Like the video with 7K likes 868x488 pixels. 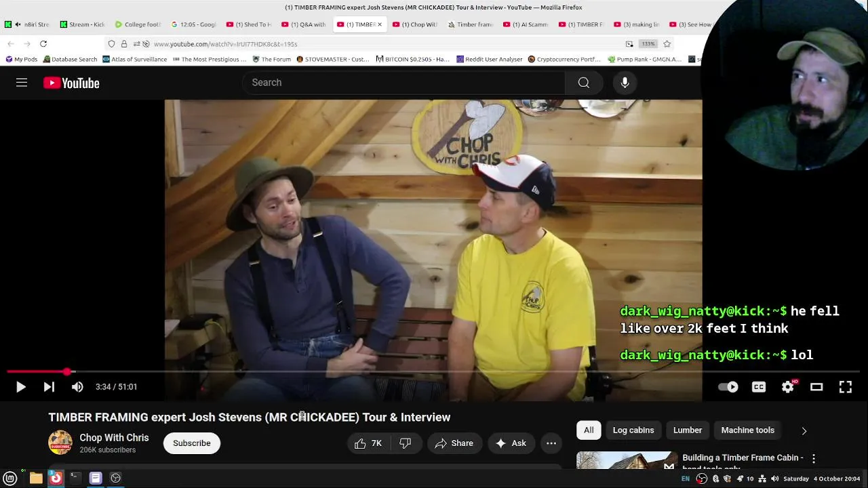368,443
